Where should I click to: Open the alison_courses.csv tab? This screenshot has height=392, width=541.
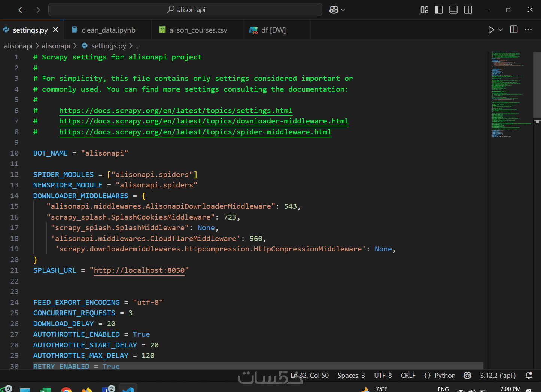point(198,30)
